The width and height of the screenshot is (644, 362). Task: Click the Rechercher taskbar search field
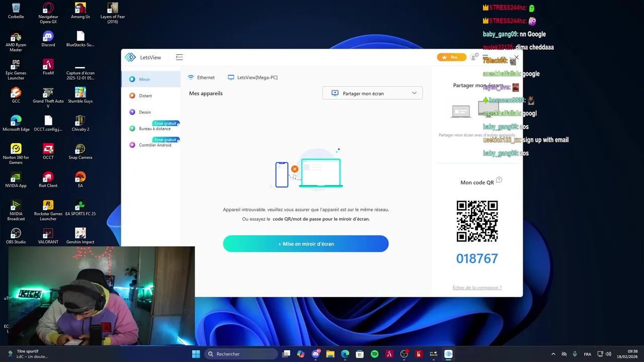(x=242, y=354)
